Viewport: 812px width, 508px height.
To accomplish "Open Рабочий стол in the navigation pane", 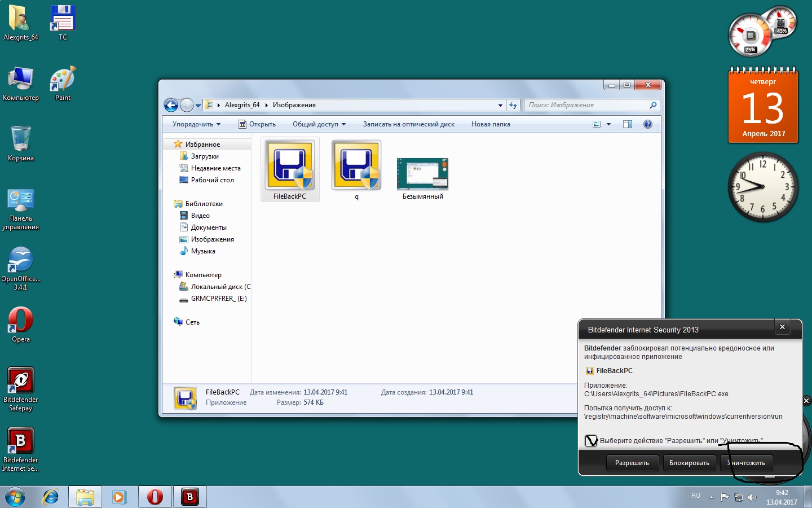I will tap(206, 180).
